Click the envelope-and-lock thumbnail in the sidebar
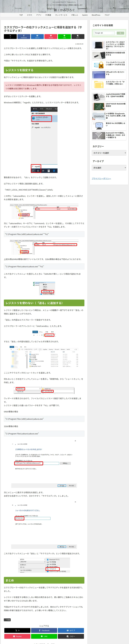The image size is (129, 644). [x=99, y=65]
